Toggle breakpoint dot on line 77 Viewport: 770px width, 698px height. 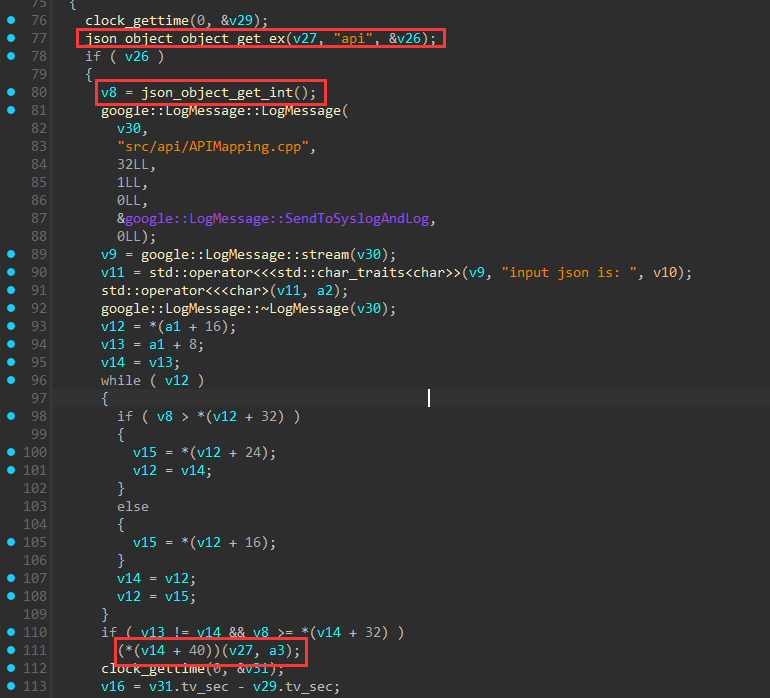[11, 38]
